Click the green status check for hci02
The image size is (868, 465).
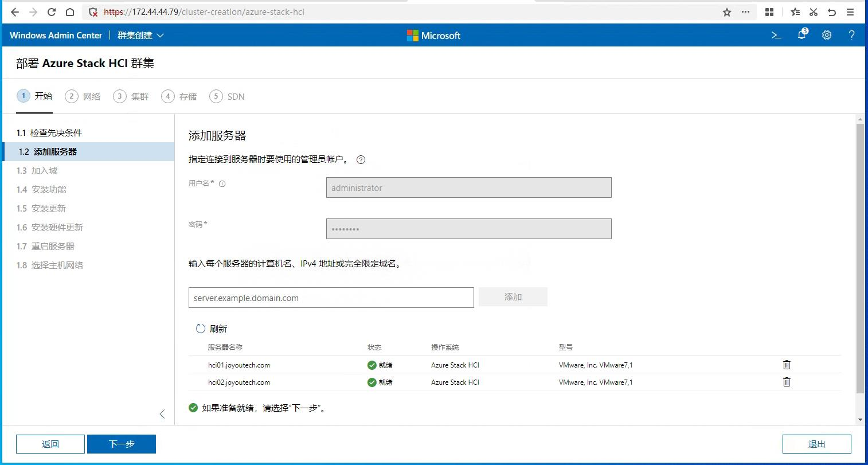pyautogui.click(x=372, y=382)
